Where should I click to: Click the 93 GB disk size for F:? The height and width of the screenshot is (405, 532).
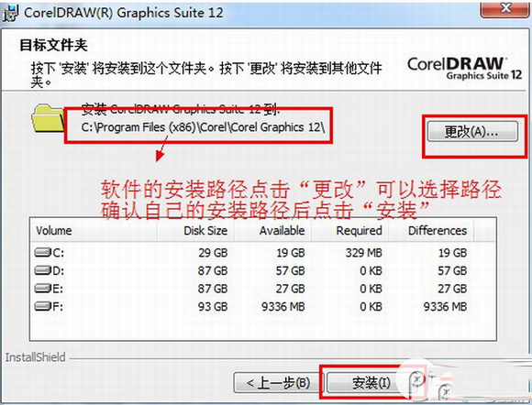coord(213,306)
